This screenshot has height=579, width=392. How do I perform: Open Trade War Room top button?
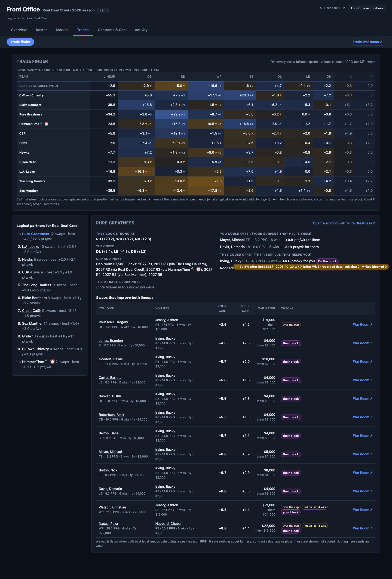(367, 42)
